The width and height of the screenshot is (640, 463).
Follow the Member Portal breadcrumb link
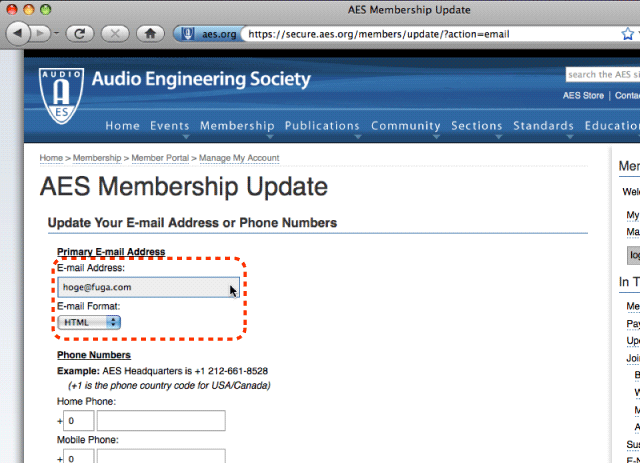click(x=160, y=158)
